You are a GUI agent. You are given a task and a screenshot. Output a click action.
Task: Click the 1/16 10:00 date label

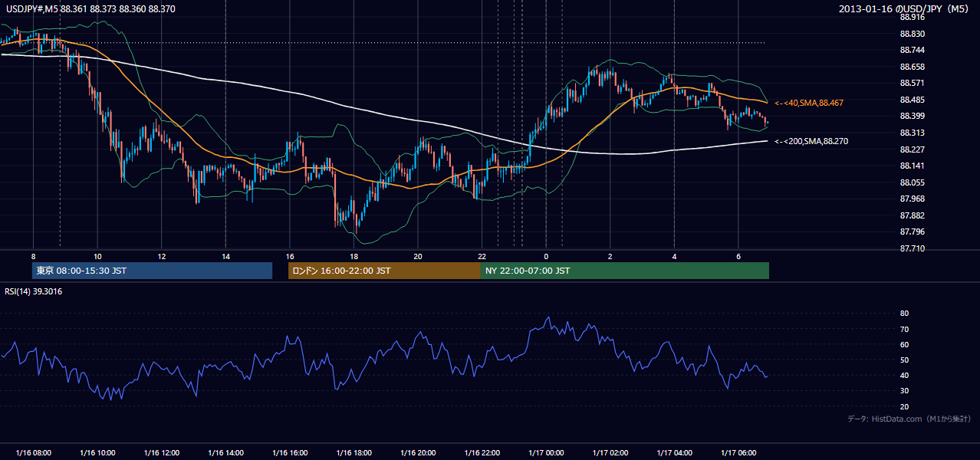pyautogui.click(x=97, y=453)
